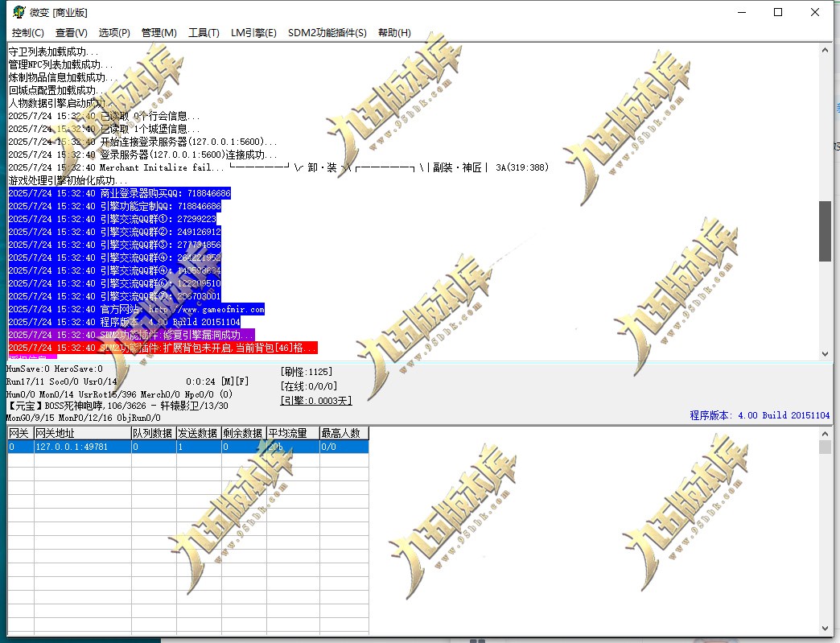Click the 0/0 cell under 最高人数
This screenshot has height=643, width=840.
(344, 447)
